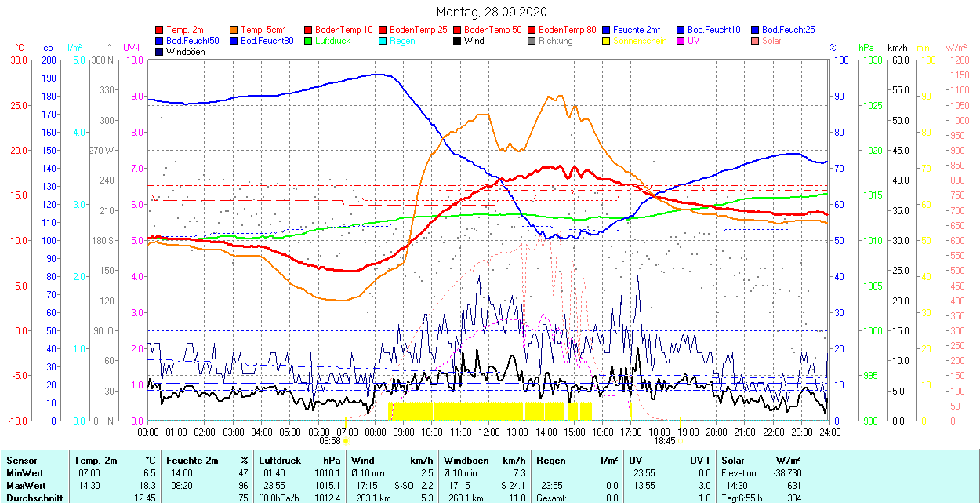Click the MaxWert row label

[26, 485]
